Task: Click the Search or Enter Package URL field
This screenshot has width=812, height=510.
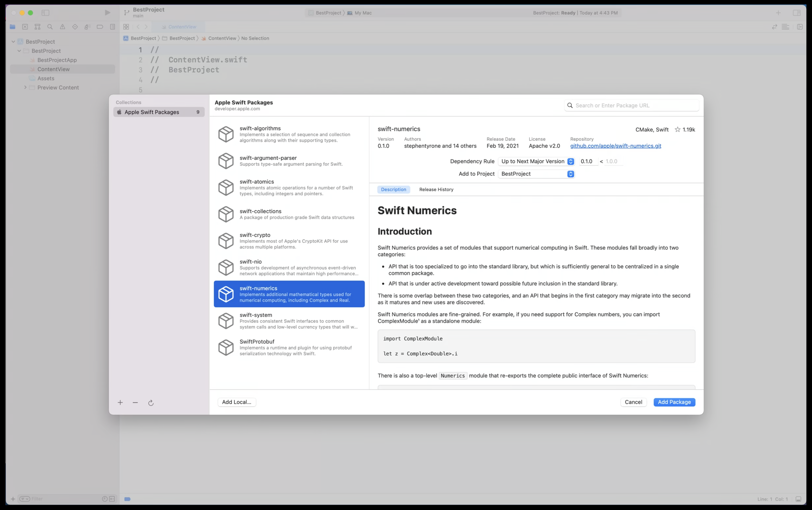Action: [x=632, y=105]
